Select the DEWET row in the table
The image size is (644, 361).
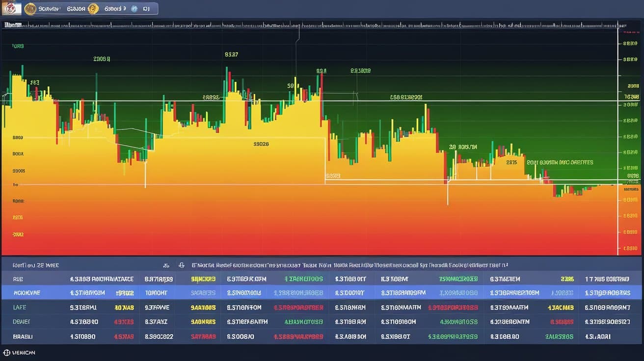(x=322, y=322)
